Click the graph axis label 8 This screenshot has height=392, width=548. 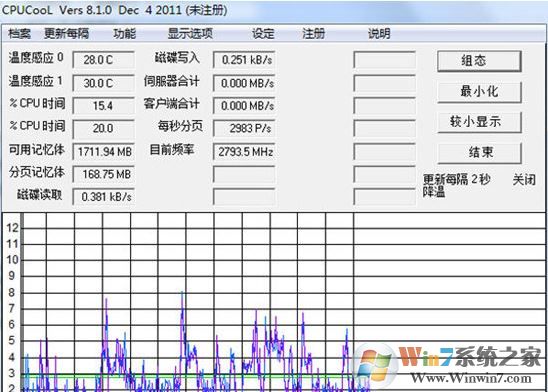pyautogui.click(x=12, y=292)
